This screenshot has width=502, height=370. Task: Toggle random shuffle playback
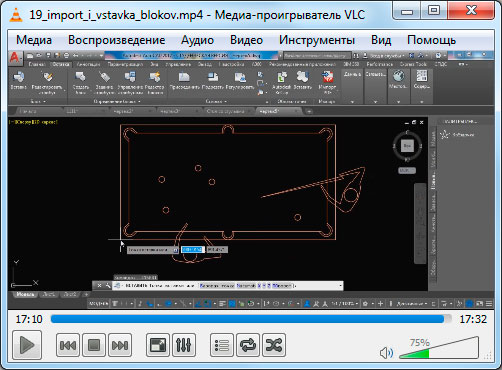coord(274,345)
